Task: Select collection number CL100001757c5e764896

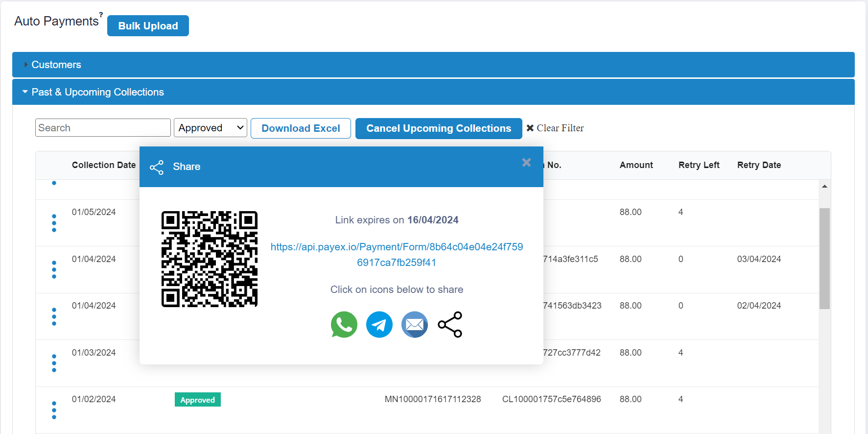Action: pos(551,399)
